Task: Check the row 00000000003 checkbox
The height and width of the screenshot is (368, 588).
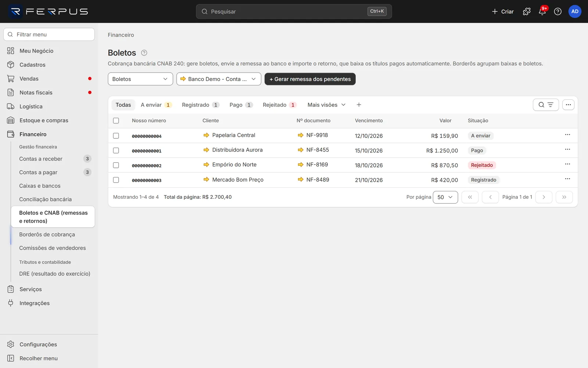Action: click(116, 180)
